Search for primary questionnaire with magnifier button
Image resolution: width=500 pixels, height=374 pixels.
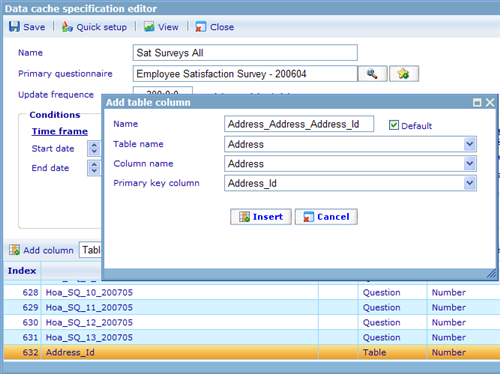pyautogui.click(x=372, y=74)
